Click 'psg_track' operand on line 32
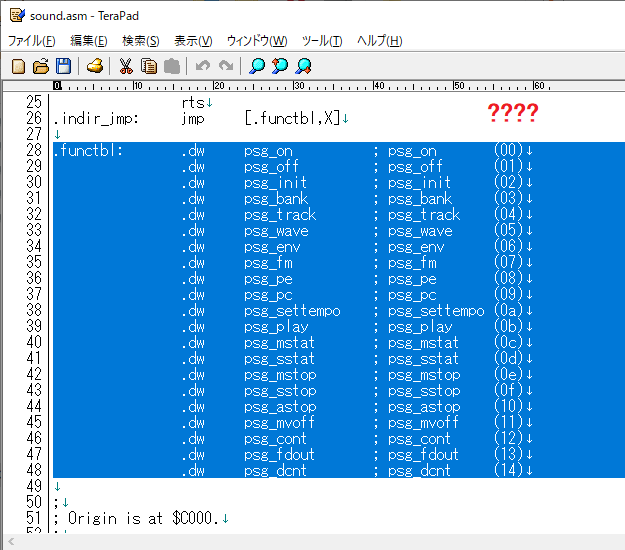The image size is (625, 550). click(280, 215)
